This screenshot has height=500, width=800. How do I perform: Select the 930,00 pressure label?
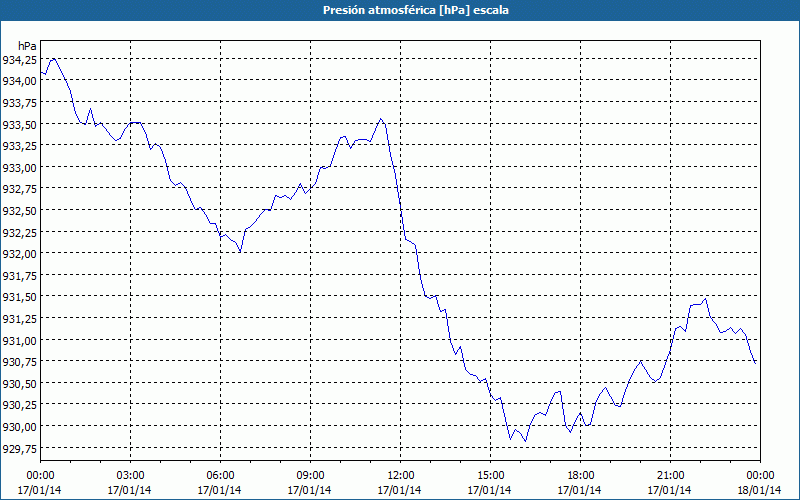[19, 427]
